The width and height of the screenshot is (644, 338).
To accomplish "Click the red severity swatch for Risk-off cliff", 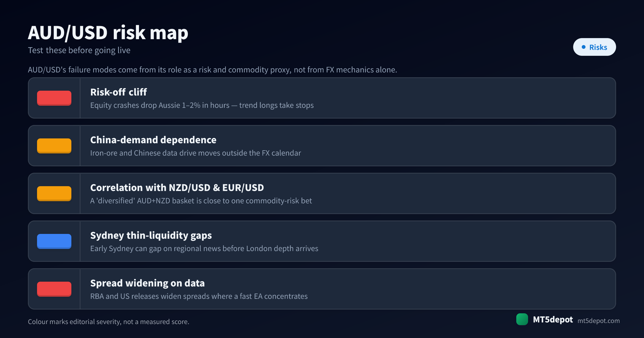I will click(x=54, y=98).
